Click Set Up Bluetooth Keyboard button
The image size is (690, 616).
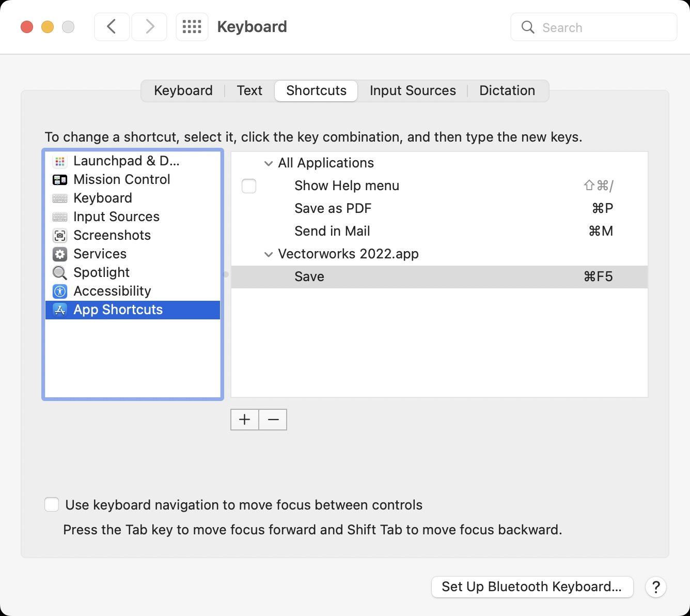pos(531,587)
